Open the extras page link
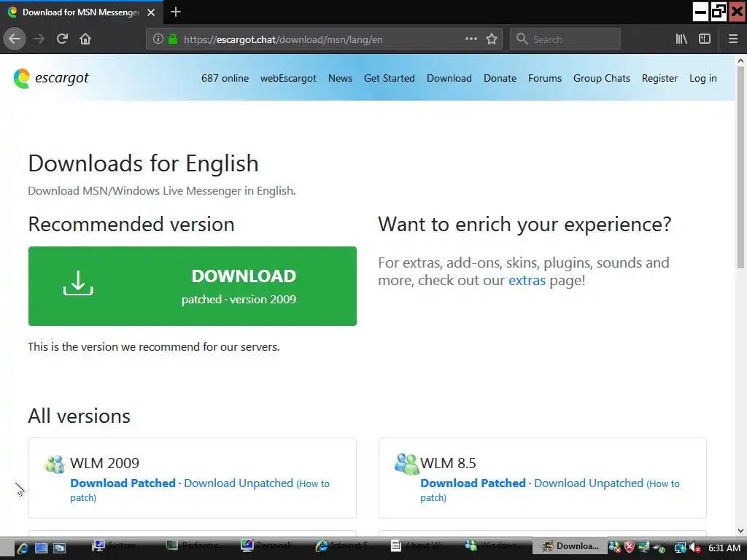 [527, 280]
